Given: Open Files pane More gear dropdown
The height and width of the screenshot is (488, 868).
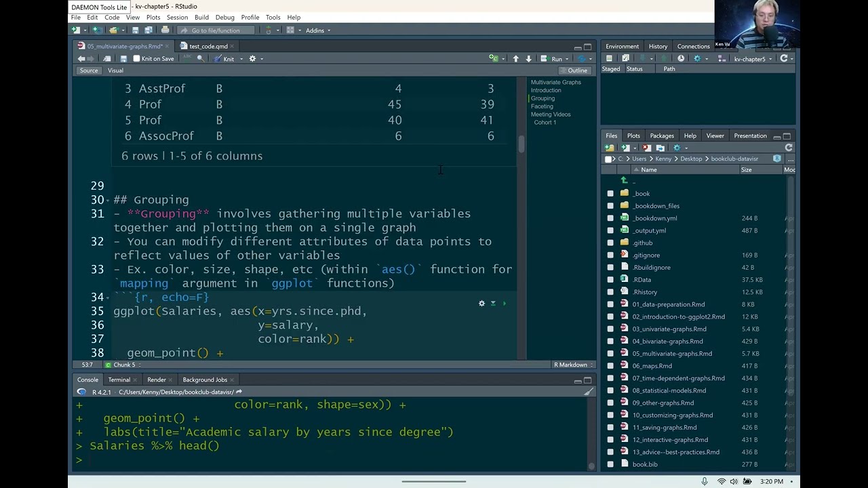Looking at the screenshot, I should (679, 148).
